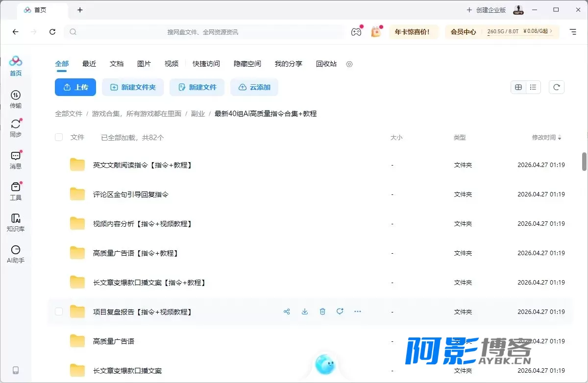Open the hamburger menu at top right
The height and width of the screenshot is (383, 588).
click(573, 32)
